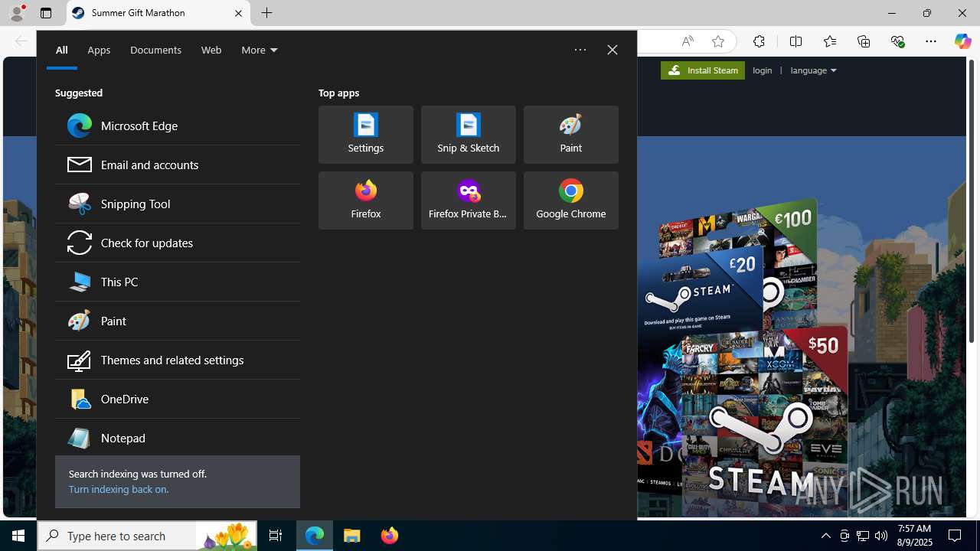Click the Steam login link

click(x=763, y=70)
